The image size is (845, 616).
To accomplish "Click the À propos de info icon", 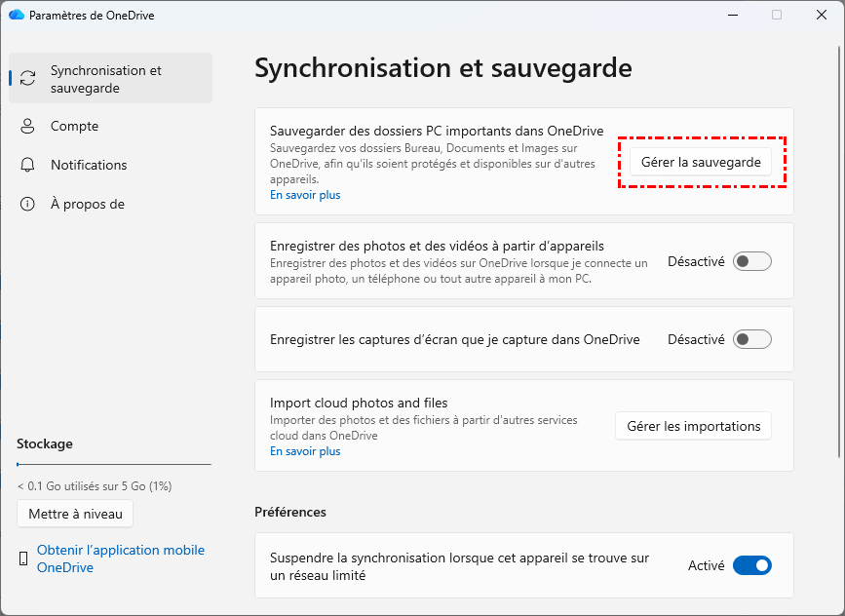I will click(x=28, y=205).
